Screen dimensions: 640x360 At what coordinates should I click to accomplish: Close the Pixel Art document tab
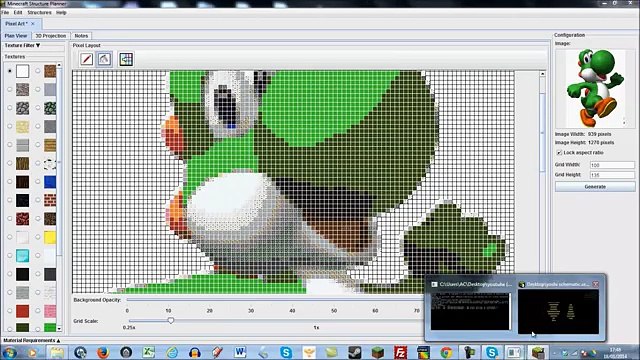click(x=33, y=24)
